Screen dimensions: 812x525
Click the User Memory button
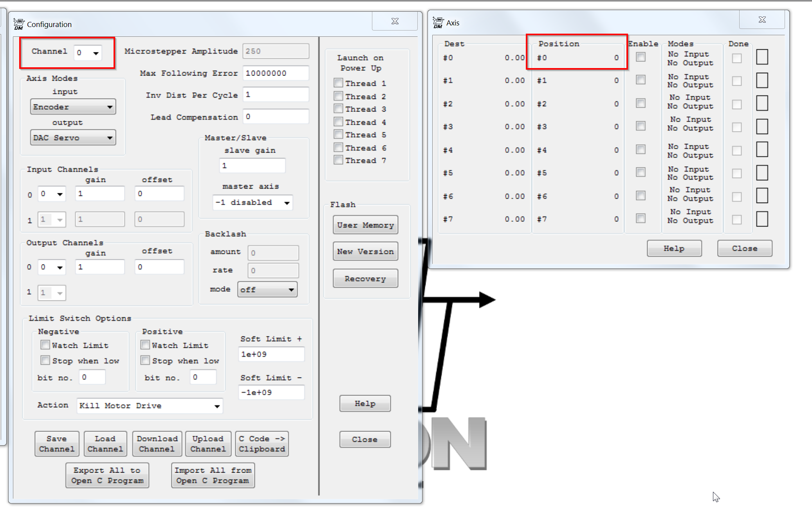click(x=365, y=225)
